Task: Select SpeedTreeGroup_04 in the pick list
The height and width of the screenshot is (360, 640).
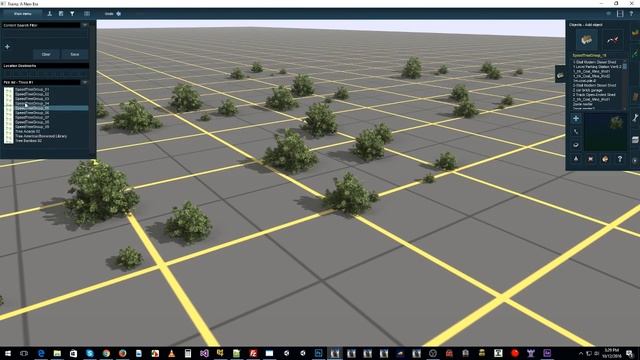Action: click(x=32, y=103)
